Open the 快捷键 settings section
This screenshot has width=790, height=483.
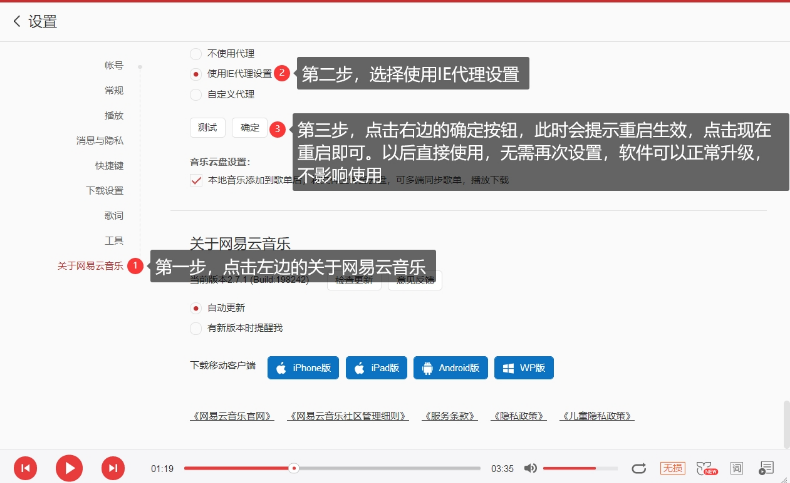tap(109, 166)
